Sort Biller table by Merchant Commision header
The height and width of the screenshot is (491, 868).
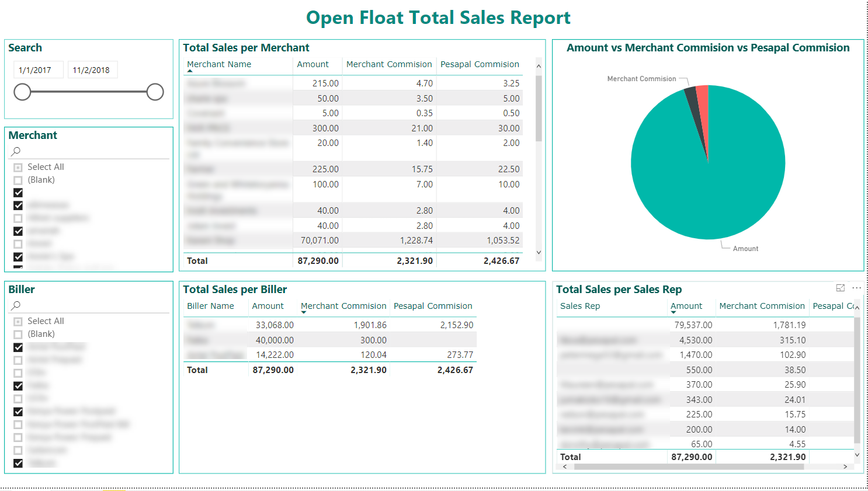343,306
